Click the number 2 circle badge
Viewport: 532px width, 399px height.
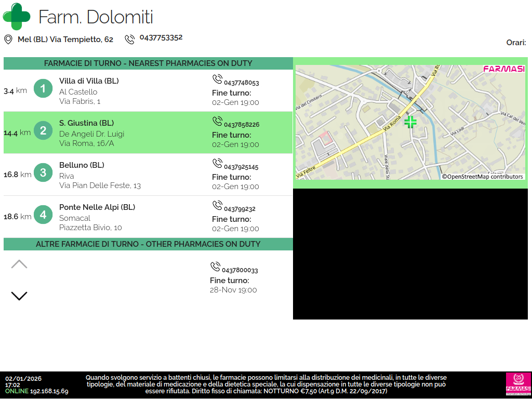coord(43,131)
